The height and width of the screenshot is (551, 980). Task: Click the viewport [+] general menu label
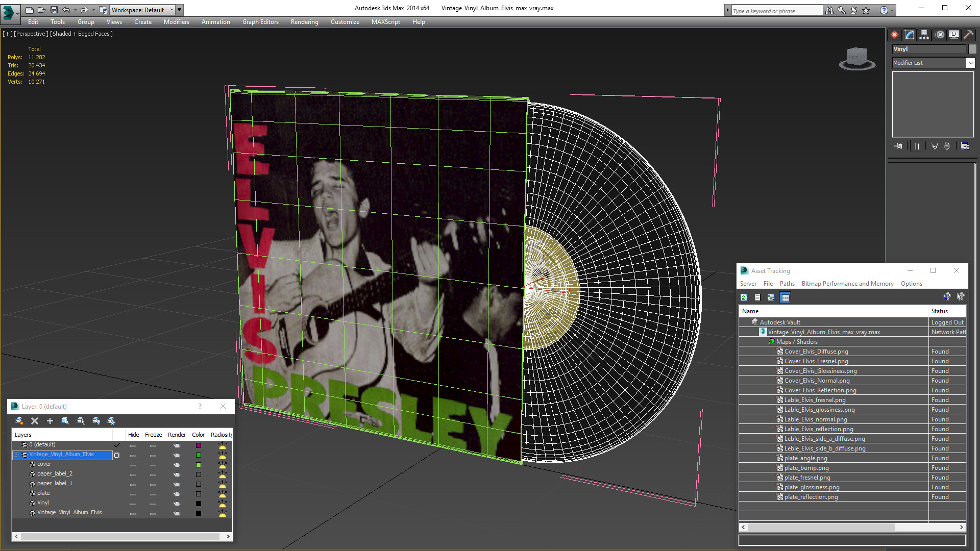tap(8, 34)
